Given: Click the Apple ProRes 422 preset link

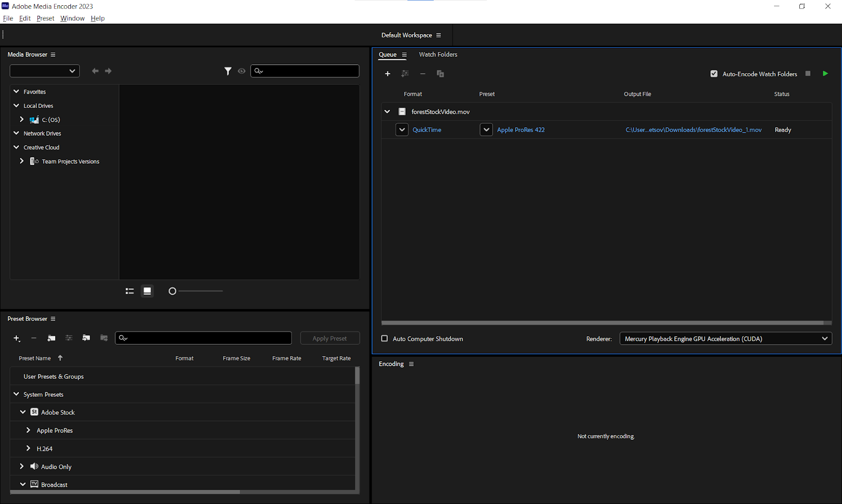Looking at the screenshot, I should click(x=521, y=130).
